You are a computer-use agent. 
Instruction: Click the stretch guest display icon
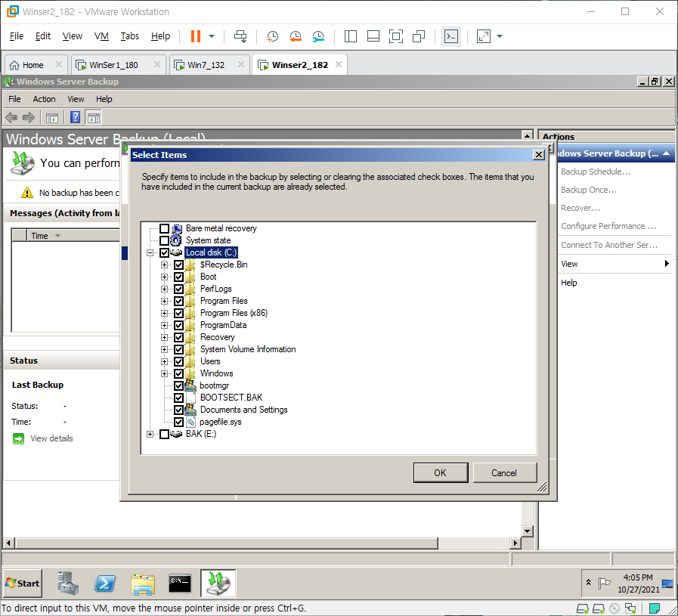point(484,36)
